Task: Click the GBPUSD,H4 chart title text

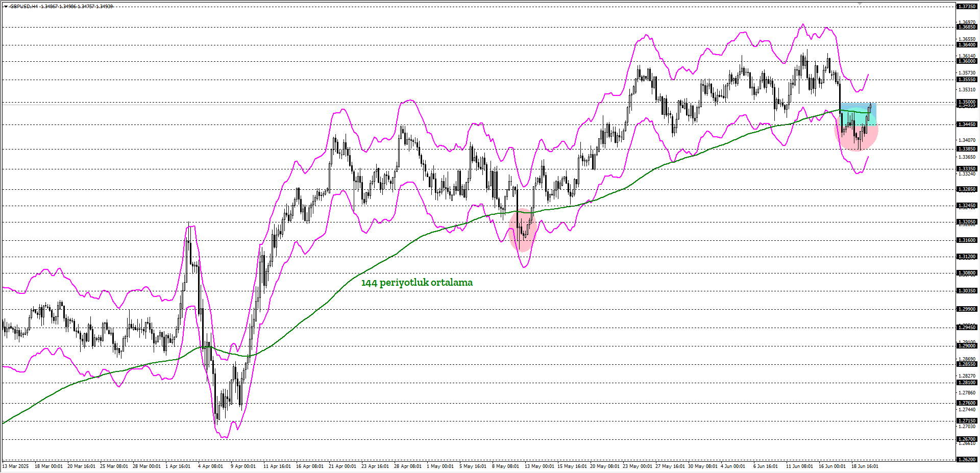Action: [x=23, y=7]
